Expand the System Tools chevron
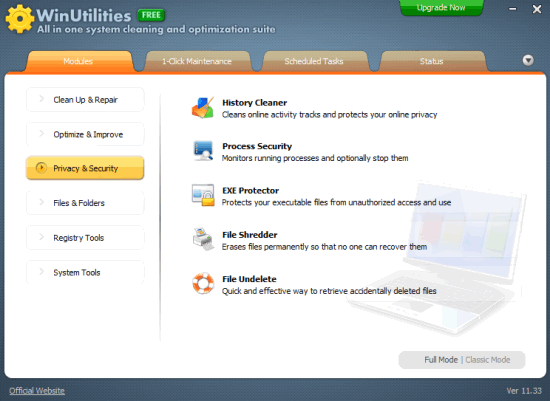The height and width of the screenshot is (401, 550). point(41,272)
